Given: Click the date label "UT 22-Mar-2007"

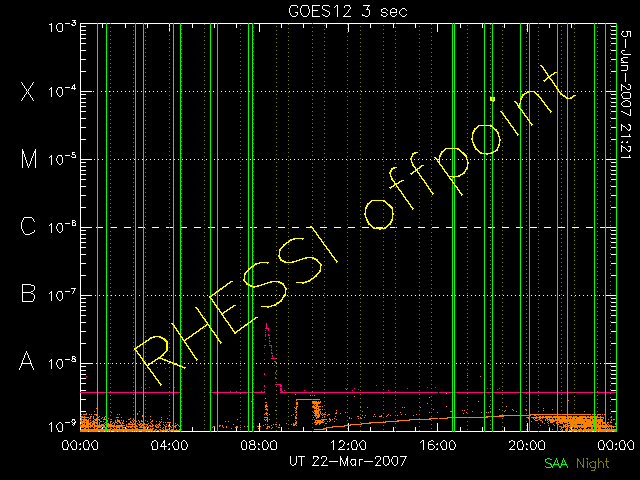Looking at the screenshot, I should (348, 461).
